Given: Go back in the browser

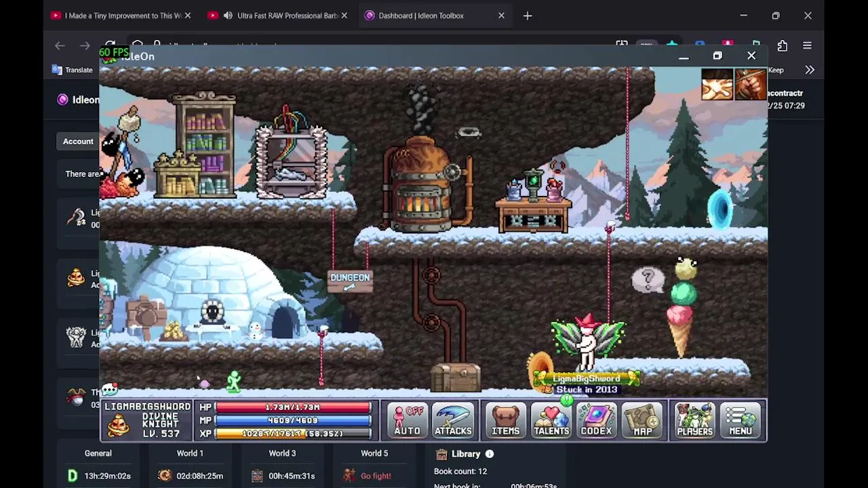Looking at the screenshot, I should (x=60, y=45).
